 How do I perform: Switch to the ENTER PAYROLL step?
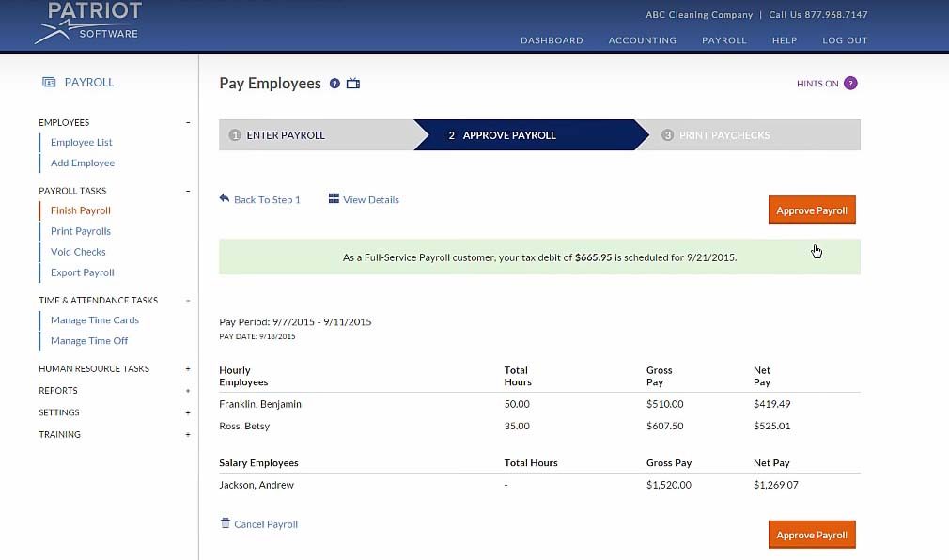tap(287, 134)
